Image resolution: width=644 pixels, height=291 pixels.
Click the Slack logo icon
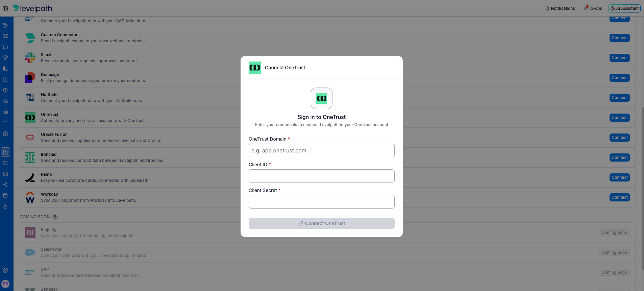point(30,58)
